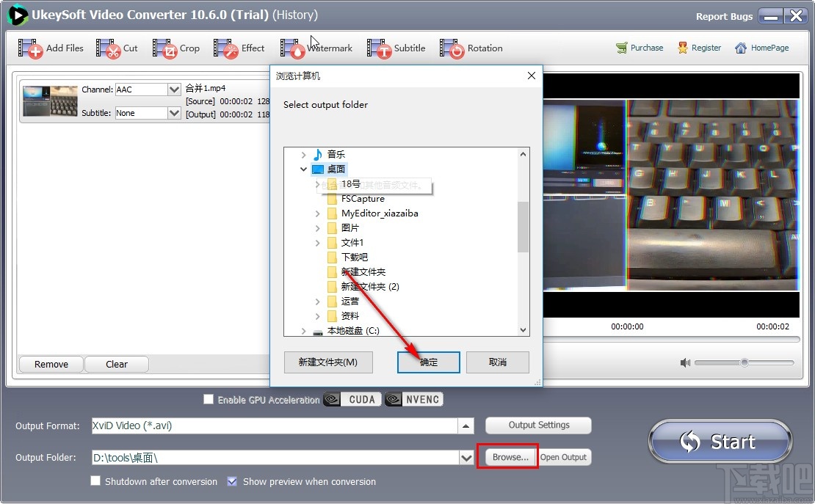The width and height of the screenshot is (815, 504).
Task: Click the Purchase cart icon
Action: tap(621, 48)
